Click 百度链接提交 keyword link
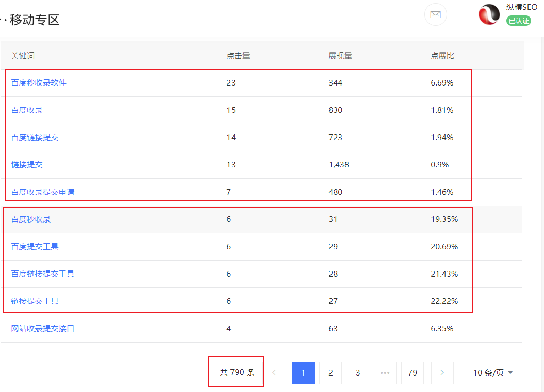The width and height of the screenshot is (544, 392). [35, 138]
